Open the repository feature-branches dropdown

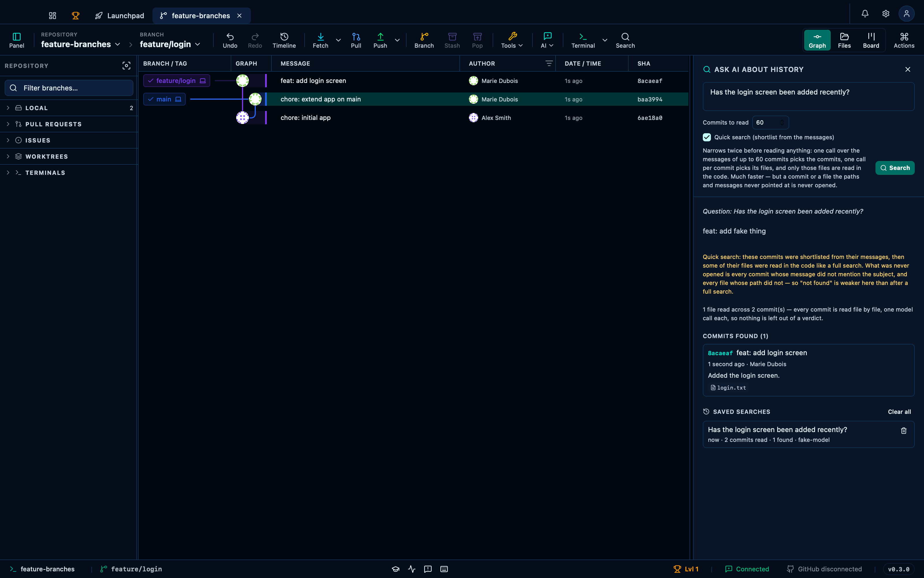click(x=81, y=44)
